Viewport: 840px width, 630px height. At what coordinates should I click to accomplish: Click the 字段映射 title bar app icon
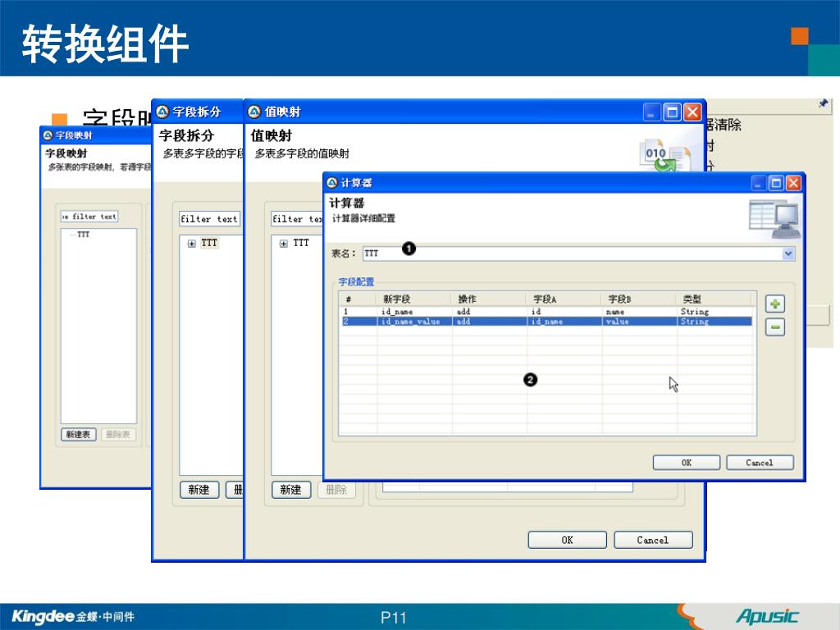click(48, 135)
